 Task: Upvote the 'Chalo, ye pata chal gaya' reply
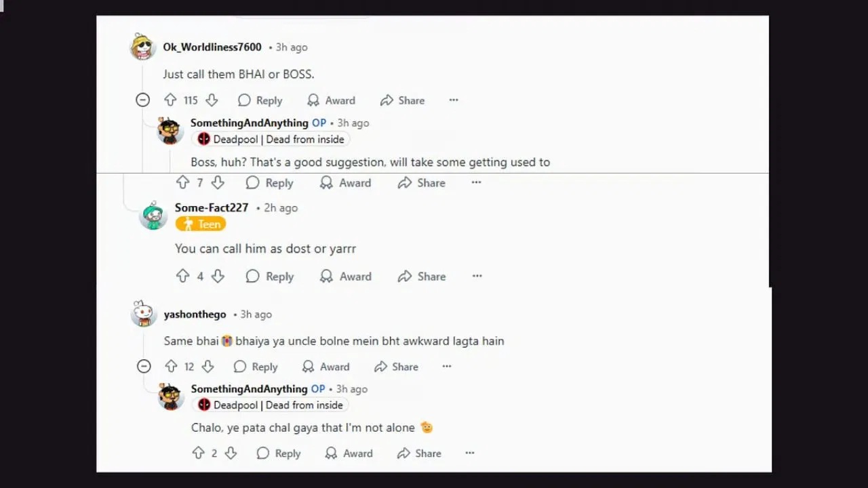tap(198, 453)
